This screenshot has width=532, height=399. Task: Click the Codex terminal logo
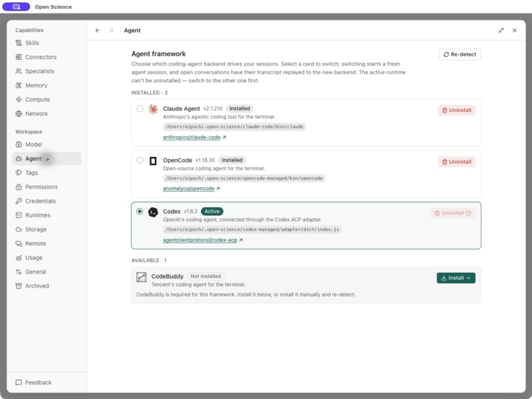[x=153, y=212]
